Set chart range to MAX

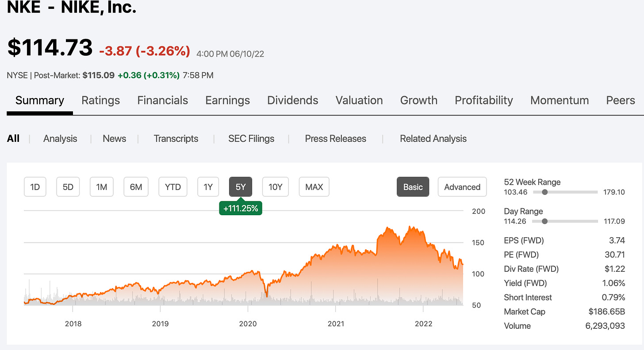click(x=314, y=187)
